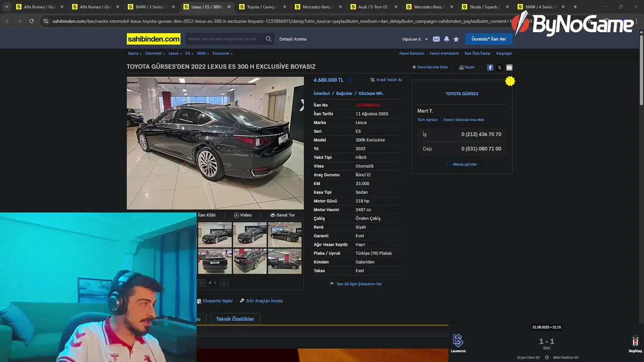Share listing on Facebook

[x=490, y=67]
